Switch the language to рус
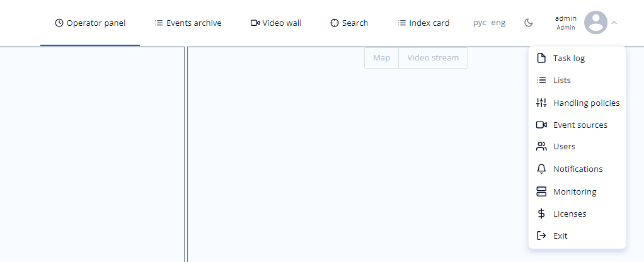The image size is (644, 262). tap(480, 23)
